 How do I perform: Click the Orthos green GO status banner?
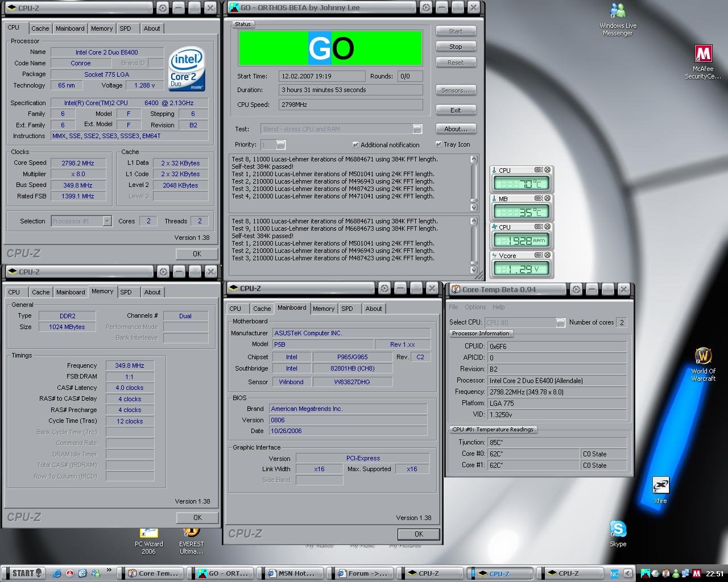(x=330, y=48)
